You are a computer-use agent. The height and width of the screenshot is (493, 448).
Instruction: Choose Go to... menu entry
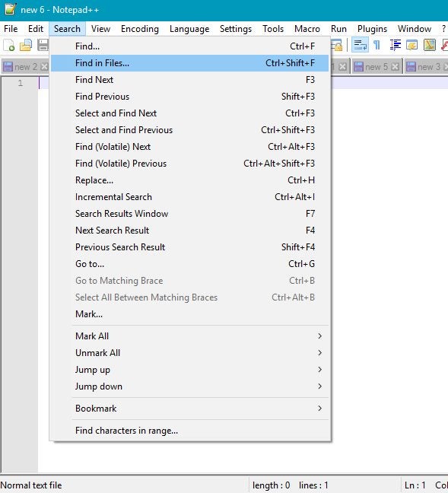[x=189, y=264]
